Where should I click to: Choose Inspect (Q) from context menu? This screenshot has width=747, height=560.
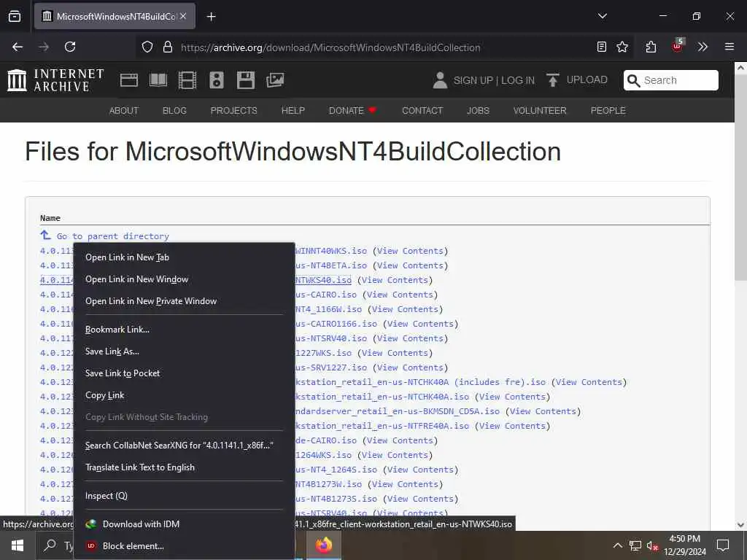pos(184,496)
